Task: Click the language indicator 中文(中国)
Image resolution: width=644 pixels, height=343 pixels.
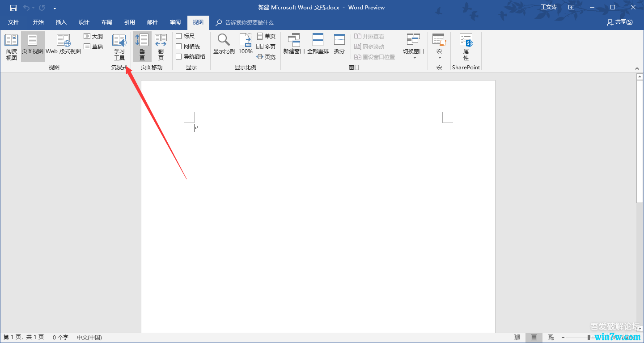Action: coord(89,338)
